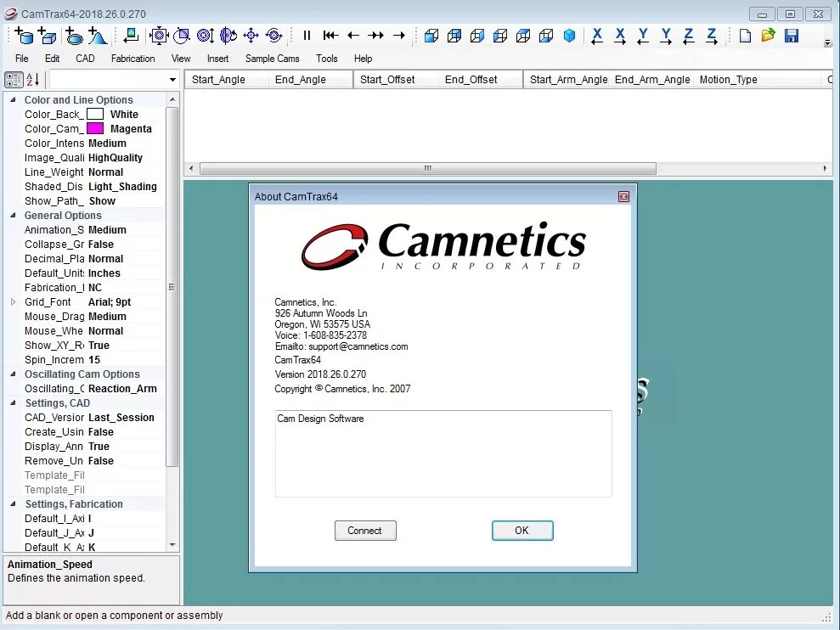Click the Start_Angle column header

[x=226, y=80]
